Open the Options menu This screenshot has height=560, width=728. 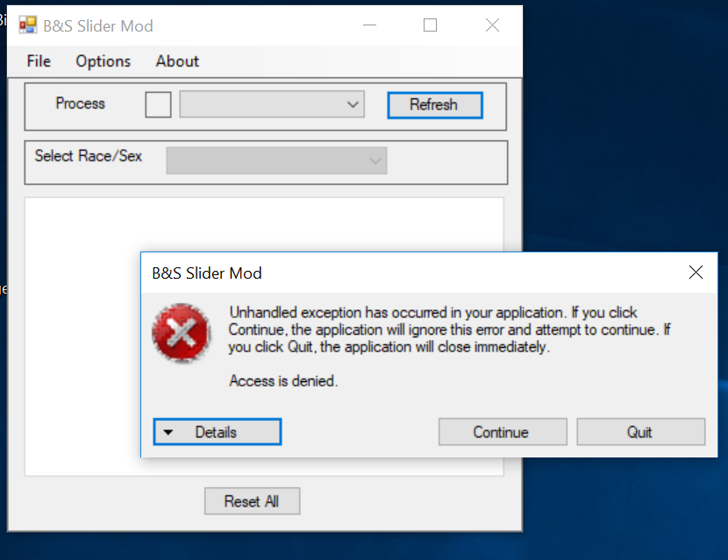click(103, 61)
